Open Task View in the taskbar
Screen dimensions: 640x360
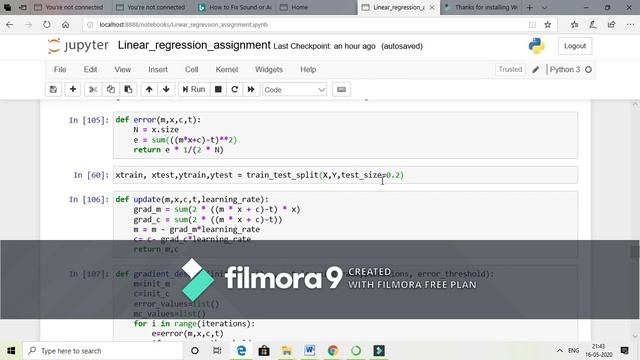[217, 351]
